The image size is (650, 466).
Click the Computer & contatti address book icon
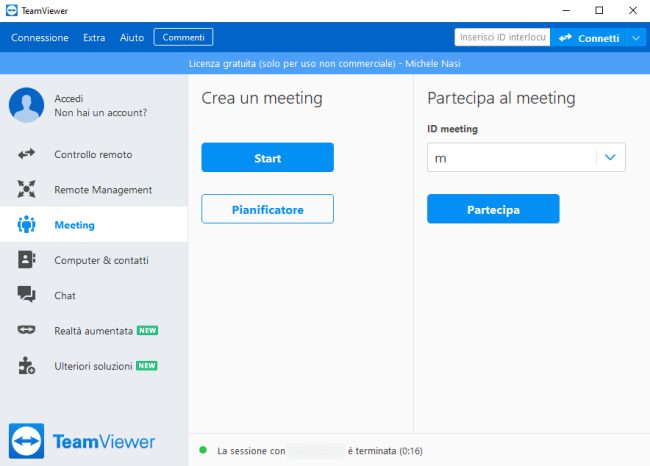tap(27, 260)
